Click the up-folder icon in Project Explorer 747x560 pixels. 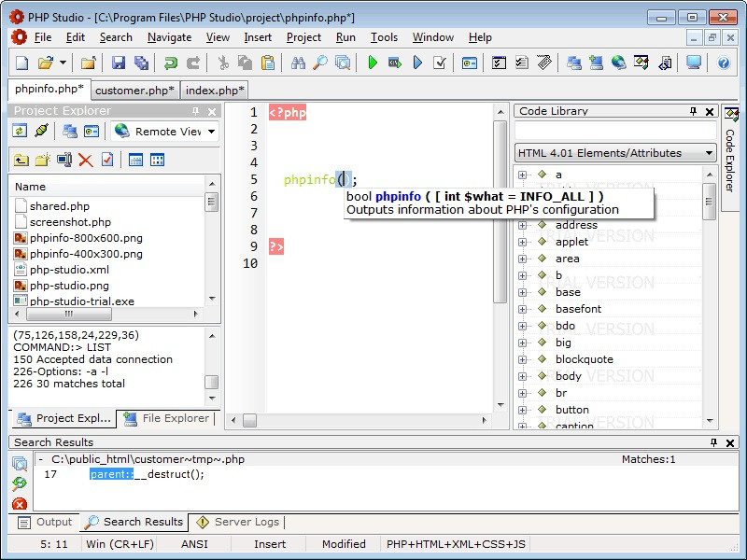pos(21,160)
